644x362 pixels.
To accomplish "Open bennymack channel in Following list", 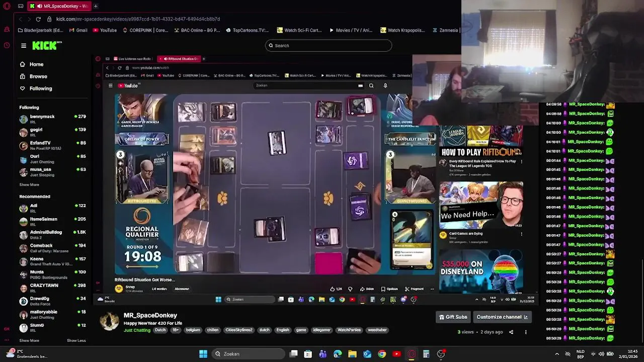I will coord(52,119).
